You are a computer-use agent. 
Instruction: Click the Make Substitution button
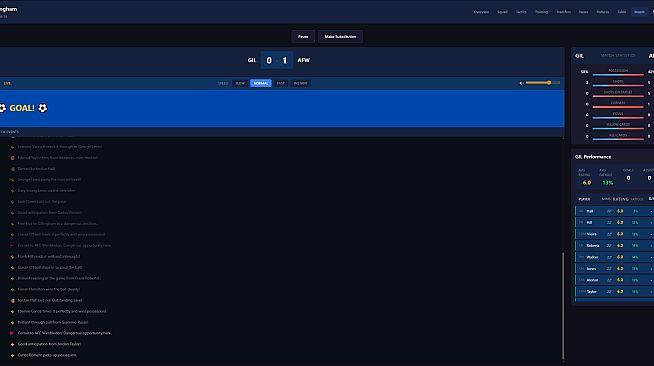pos(340,37)
